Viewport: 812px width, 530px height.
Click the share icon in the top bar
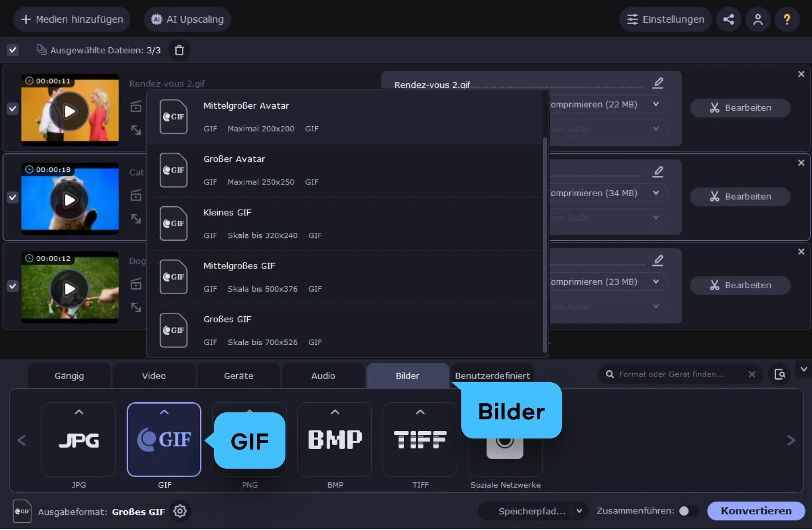click(x=729, y=20)
